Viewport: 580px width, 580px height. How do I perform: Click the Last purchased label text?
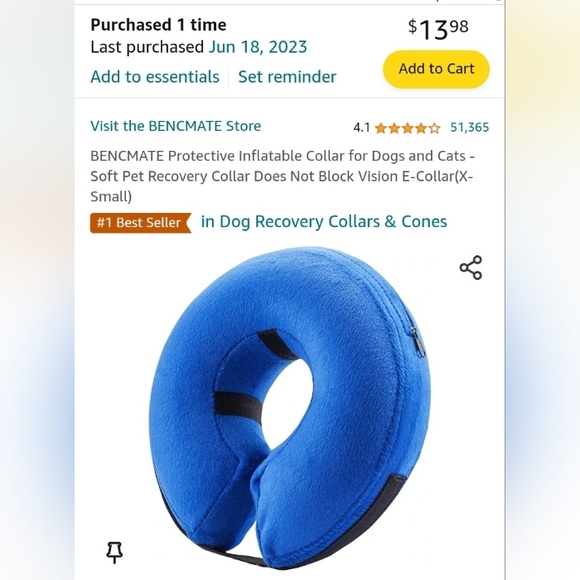click(x=147, y=47)
